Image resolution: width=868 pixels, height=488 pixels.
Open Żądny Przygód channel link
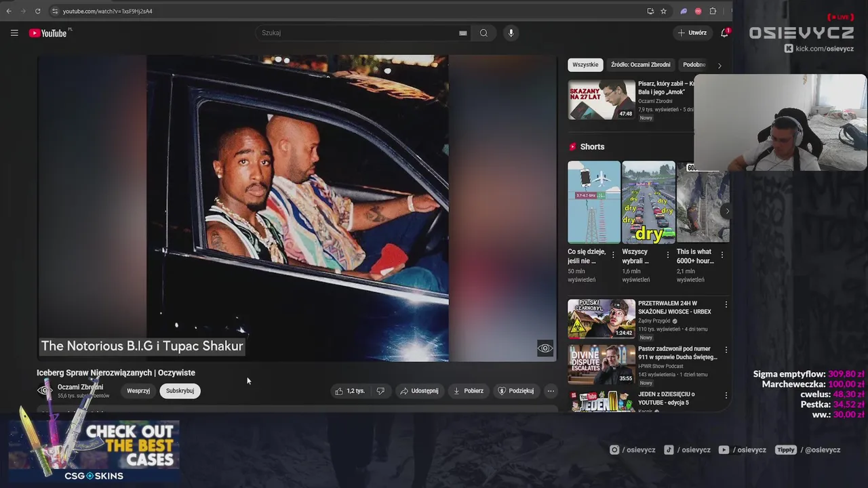[654, 321]
